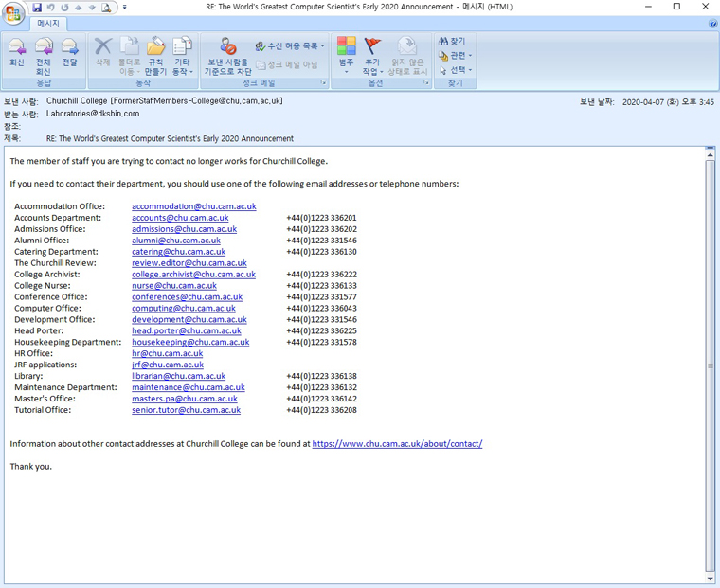Select the Message (메시지) ribbon tab

[47, 24]
